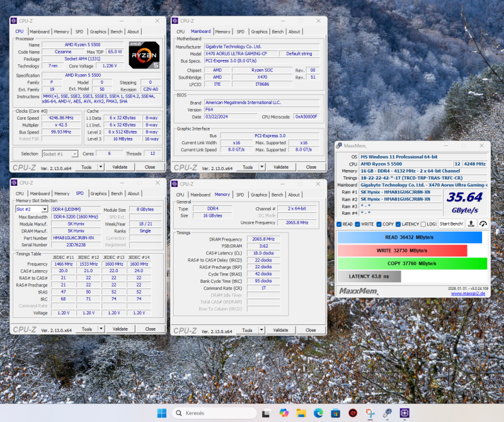Click the MaxxMem title bar app icon
Screen dimensions: 504x422
tap(339, 145)
